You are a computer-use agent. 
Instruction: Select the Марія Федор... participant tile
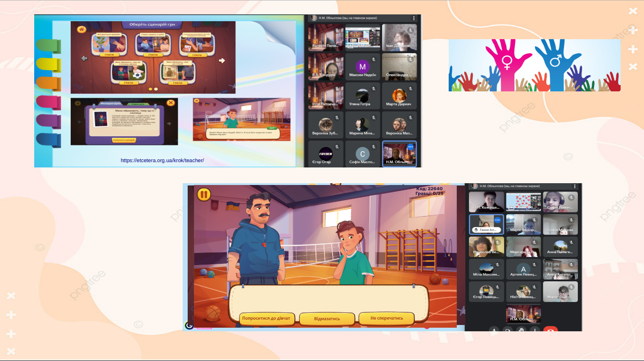523,224
